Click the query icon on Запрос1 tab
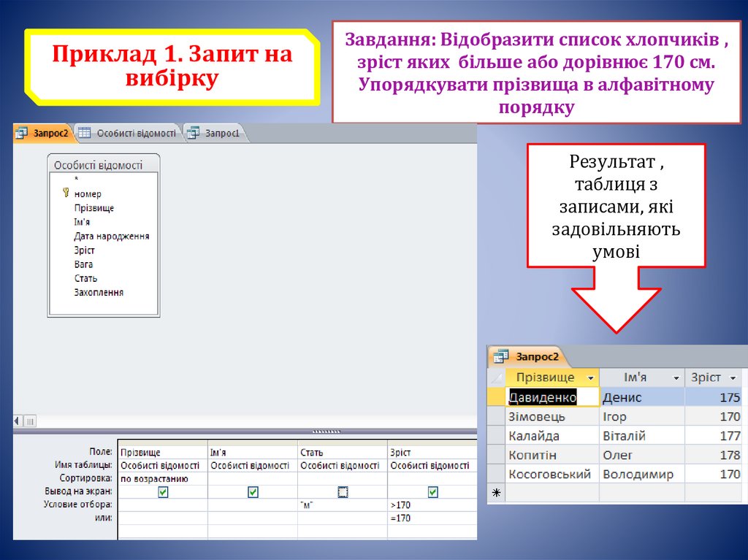The height and width of the screenshot is (560, 748). pyautogui.click(x=193, y=133)
